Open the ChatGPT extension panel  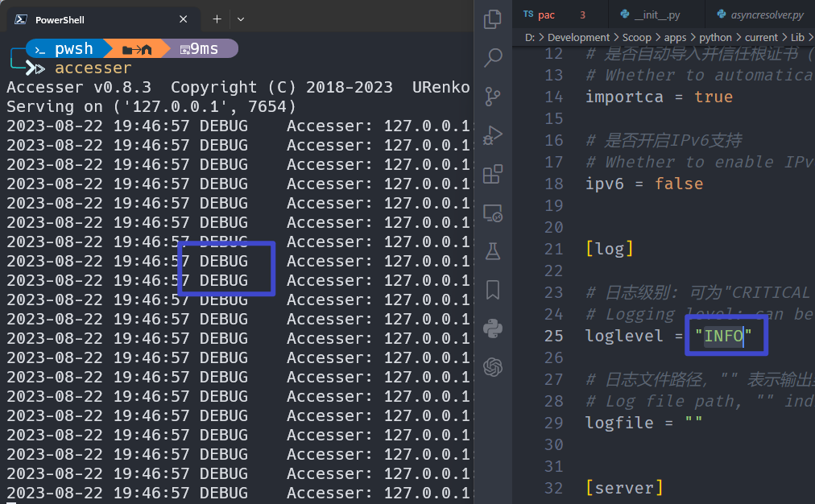[492, 366]
